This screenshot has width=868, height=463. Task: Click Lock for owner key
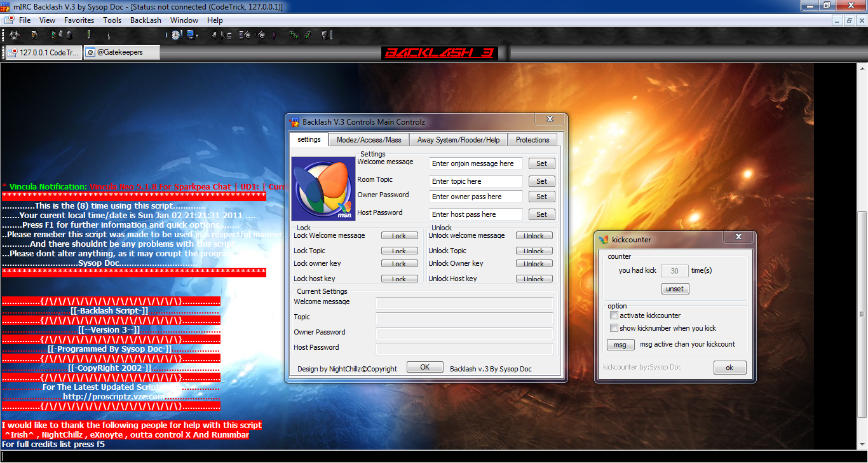tap(399, 263)
